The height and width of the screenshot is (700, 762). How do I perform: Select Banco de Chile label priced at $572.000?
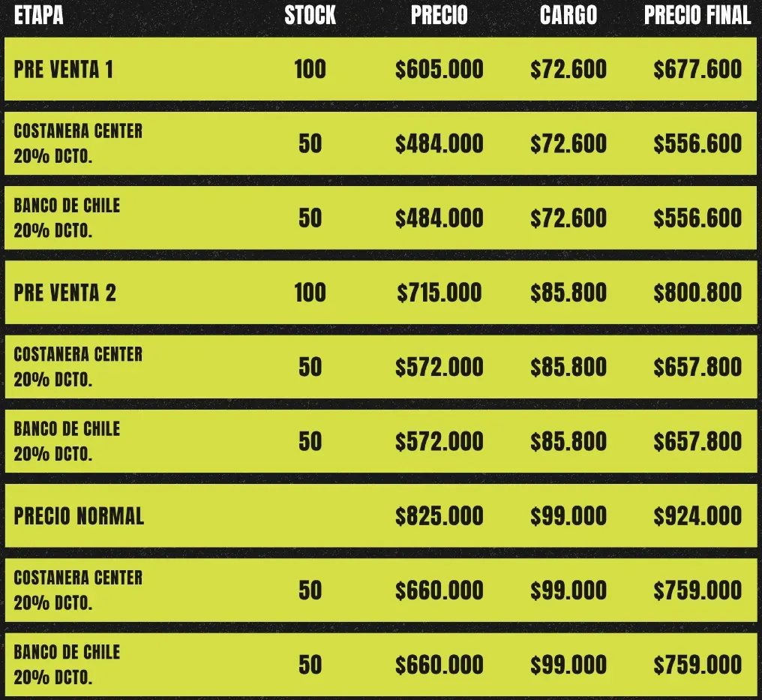67,440
